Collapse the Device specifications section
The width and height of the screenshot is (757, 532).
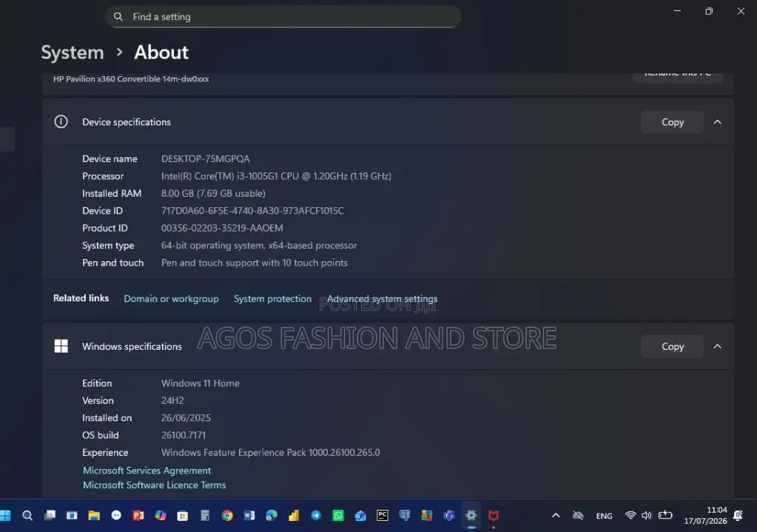718,122
